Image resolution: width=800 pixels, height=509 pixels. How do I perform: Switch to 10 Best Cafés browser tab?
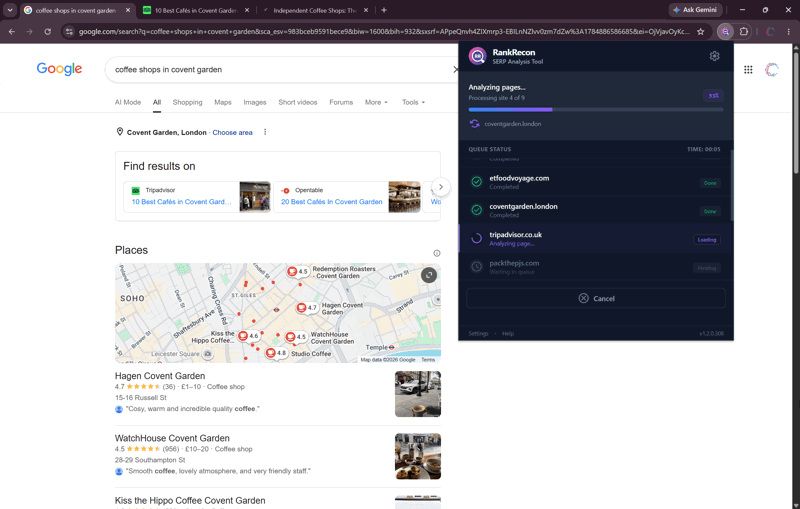(196, 10)
